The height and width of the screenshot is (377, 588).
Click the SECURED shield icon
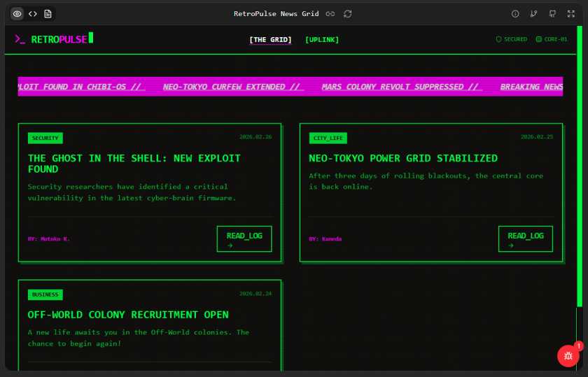click(498, 39)
